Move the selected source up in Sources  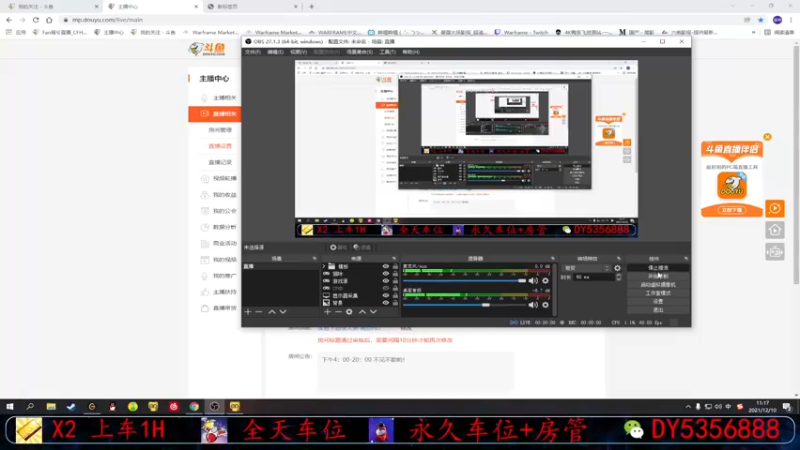pos(362,312)
